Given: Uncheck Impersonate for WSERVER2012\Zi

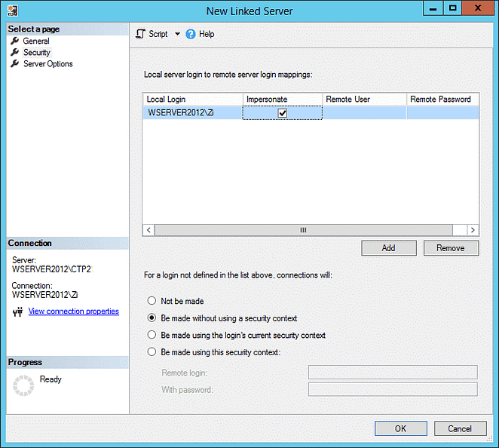Looking at the screenshot, I should [x=282, y=113].
